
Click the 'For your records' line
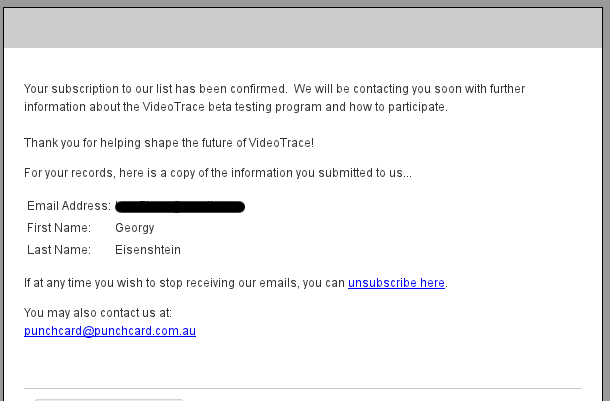click(217, 173)
